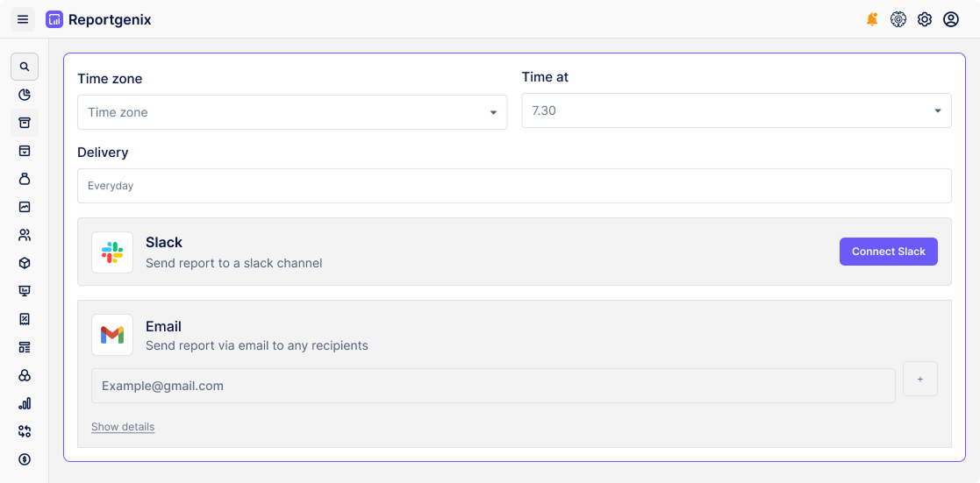The height and width of the screenshot is (483, 980).
Task: Open the 3D box icon in the sidebar
Action: 25,263
